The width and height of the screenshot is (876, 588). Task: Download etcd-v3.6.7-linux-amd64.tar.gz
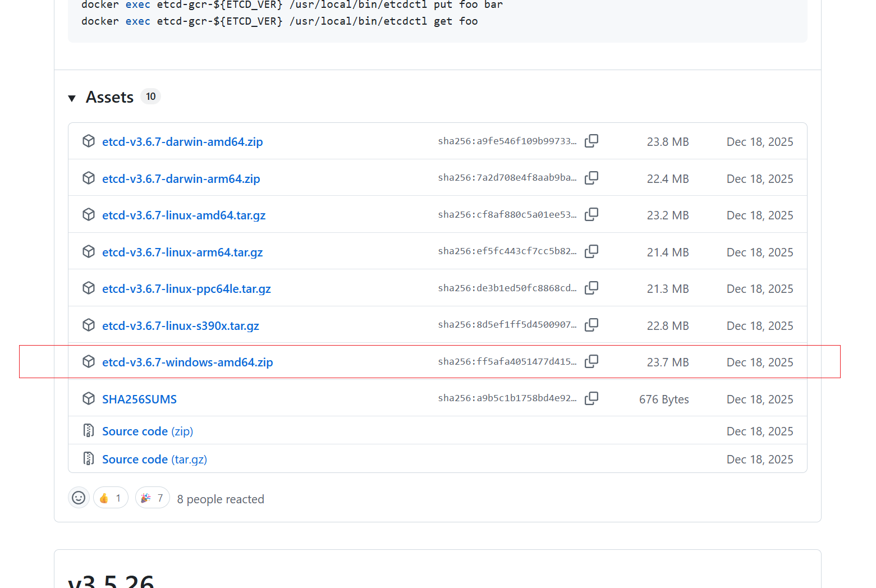pyautogui.click(x=184, y=215)
